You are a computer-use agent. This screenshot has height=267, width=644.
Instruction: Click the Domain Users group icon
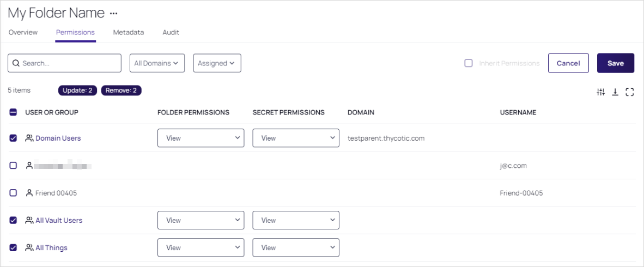(x=29, y=138)
